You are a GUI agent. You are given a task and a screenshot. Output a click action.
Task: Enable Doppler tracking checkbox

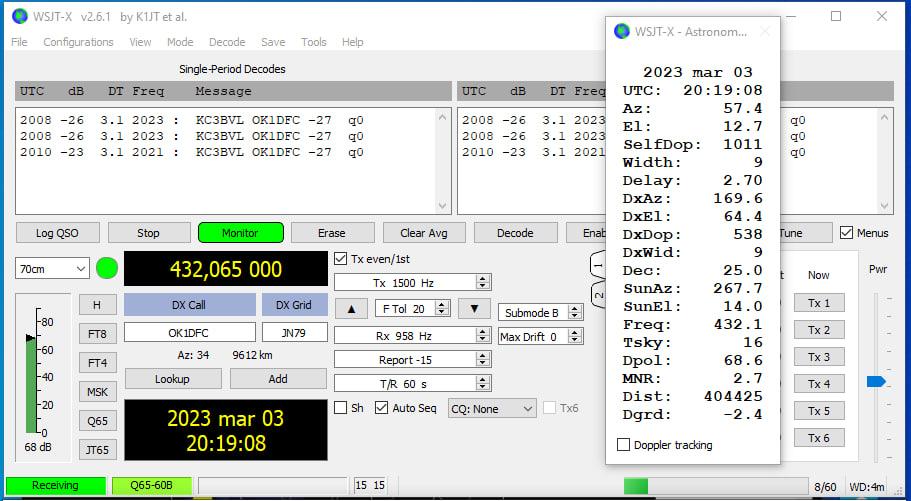tap(623, 445)
